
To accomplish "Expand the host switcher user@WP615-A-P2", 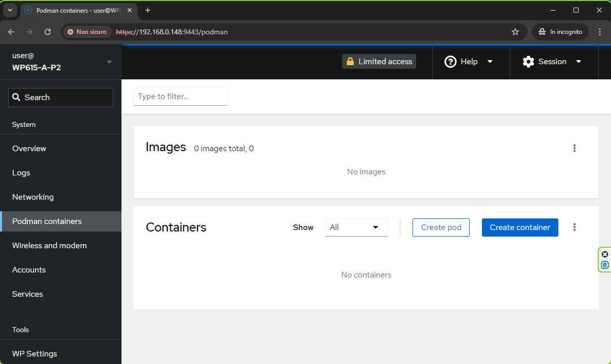I will [x=61, y=62].
